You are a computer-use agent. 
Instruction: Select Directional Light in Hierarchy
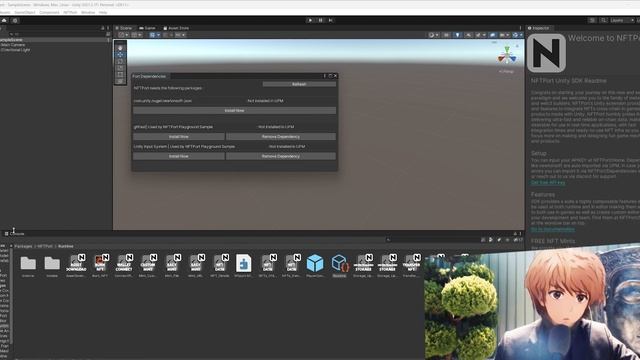pos(16,50)
